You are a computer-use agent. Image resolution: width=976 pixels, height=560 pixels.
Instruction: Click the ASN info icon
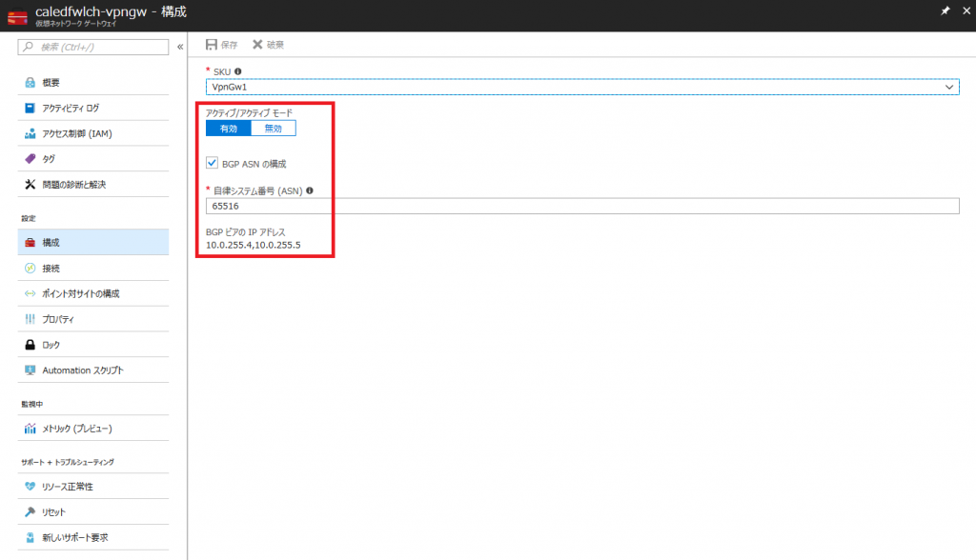pos(310,191)
